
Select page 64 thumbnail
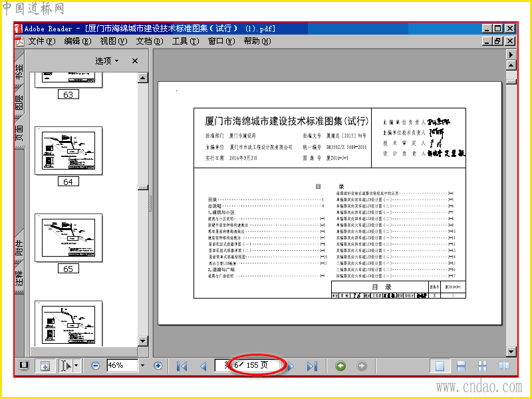coord(68,151)
